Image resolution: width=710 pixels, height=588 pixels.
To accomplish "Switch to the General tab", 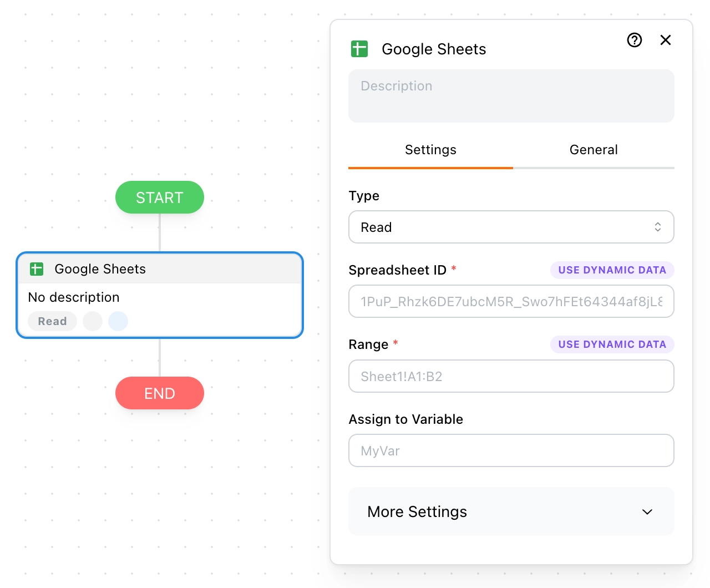I will pos(594,150).
